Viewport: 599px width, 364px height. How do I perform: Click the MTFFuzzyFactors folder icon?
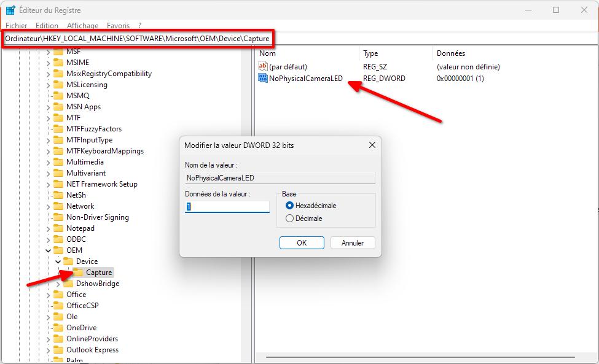tap(58, 128)
